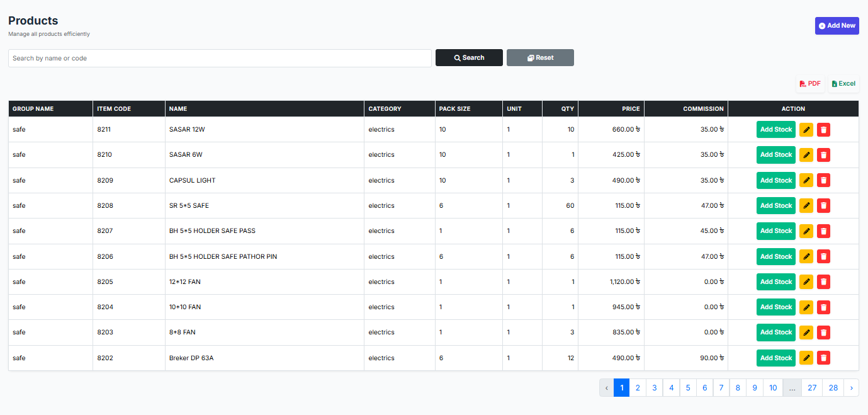The height and width of the screenshot is (415, 868).
Task: Delete the SASAR 6W product row
Action: (x=823, y=155)
